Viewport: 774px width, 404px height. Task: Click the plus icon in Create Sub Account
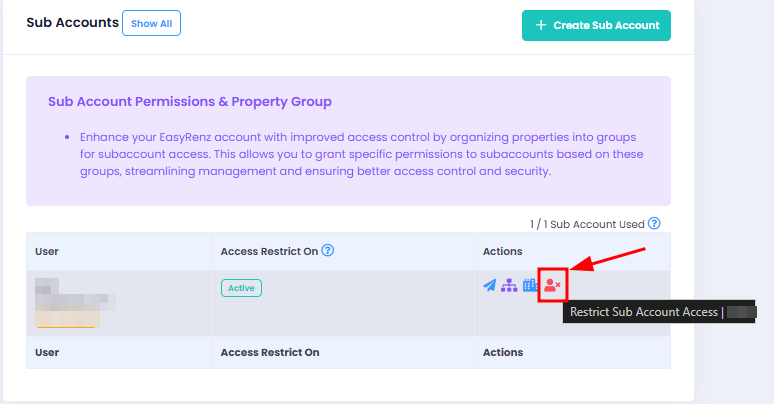tap(541, 25)
